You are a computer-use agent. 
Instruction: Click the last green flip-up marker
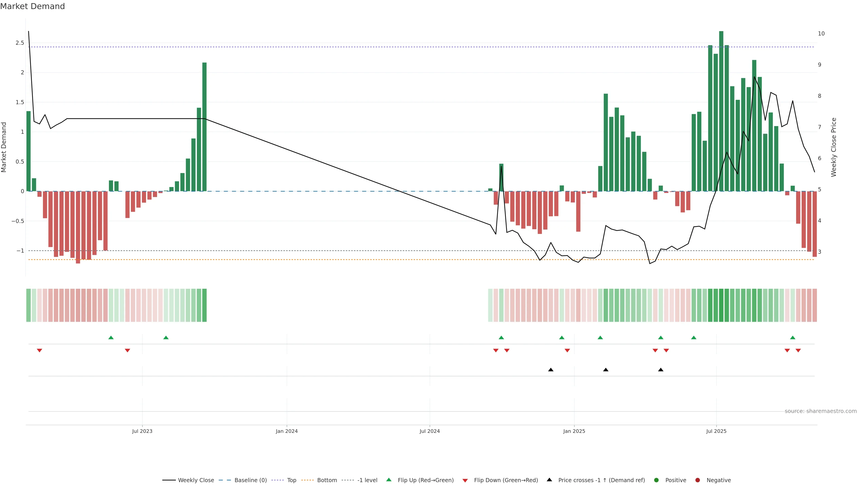pos(793,338)
